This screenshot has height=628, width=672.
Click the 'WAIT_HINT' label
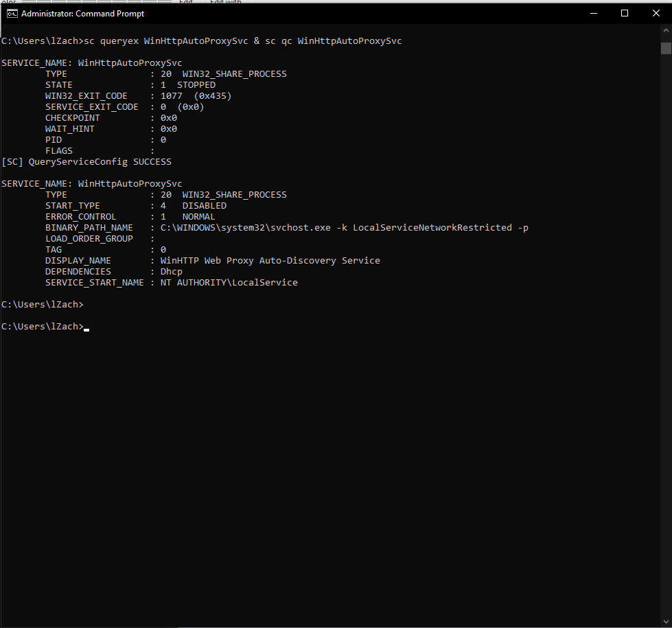click(x=70, y=129)
